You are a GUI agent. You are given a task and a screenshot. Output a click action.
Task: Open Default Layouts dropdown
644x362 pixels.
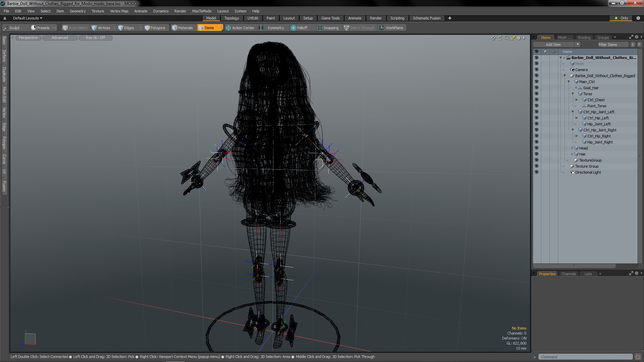(27, 18)
